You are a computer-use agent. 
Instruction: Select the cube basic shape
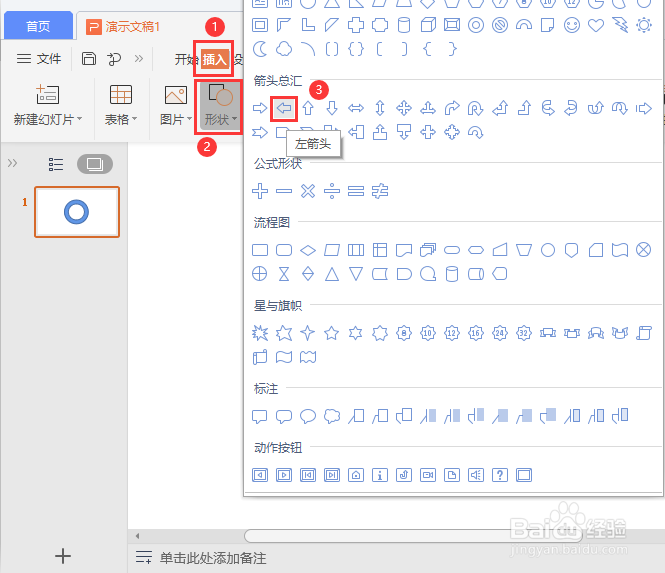click(428, 25)
